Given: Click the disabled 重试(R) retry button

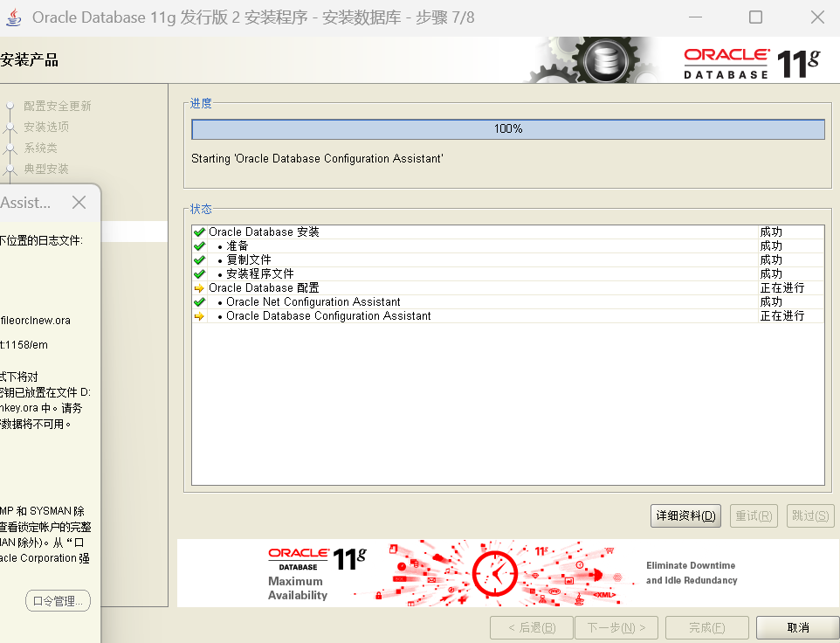Looking at the screenshot, I should 754,515.
